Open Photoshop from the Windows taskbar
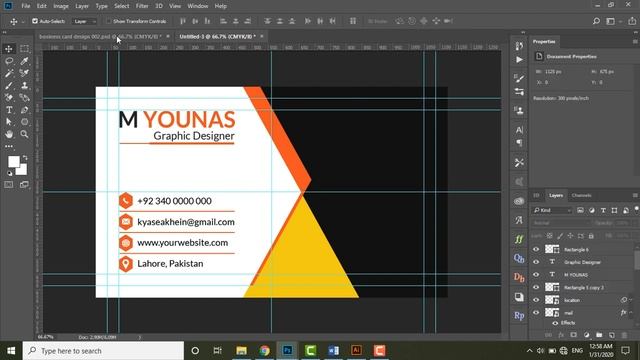The image size is (640, 360). click(287, 350)
